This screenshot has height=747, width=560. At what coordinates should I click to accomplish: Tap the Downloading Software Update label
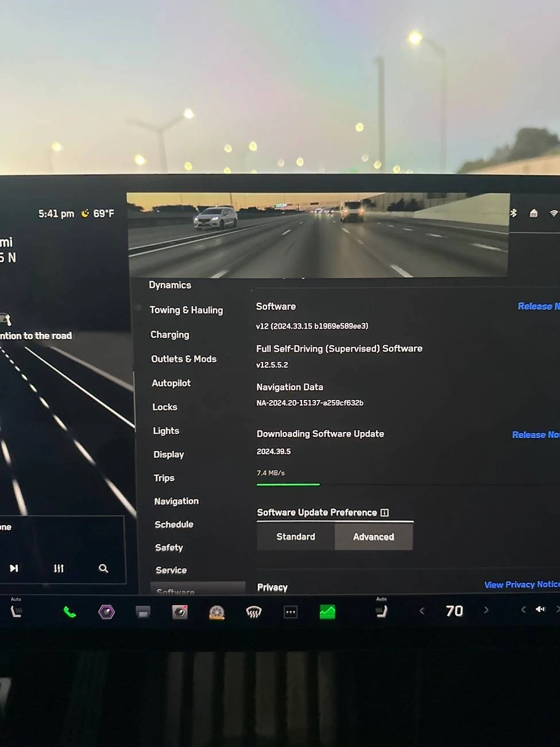coord(320,434)
